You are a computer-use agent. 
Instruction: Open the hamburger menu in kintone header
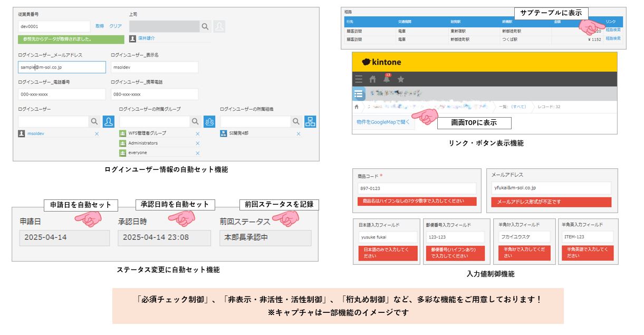(359, 79)
